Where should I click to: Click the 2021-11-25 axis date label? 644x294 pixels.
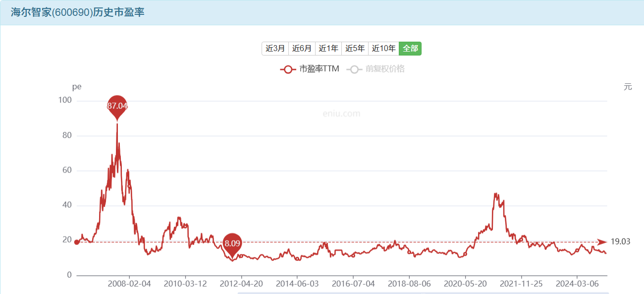(521, 284)
